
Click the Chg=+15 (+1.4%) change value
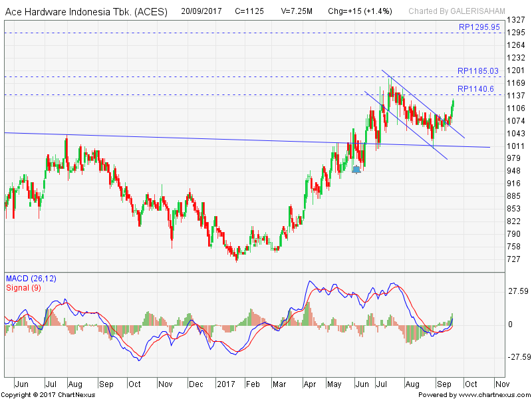pyautogui.click(x=360, y=11)
